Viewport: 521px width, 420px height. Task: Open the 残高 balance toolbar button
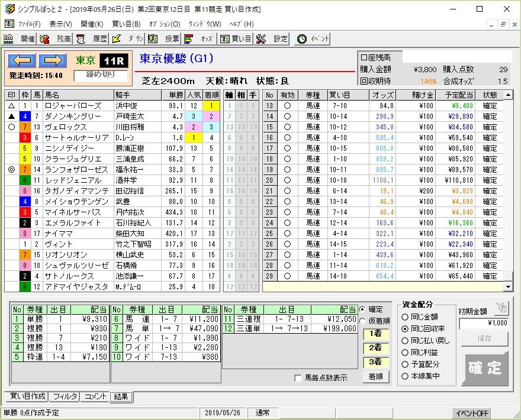pyautogui.click(x=55, y=39)
